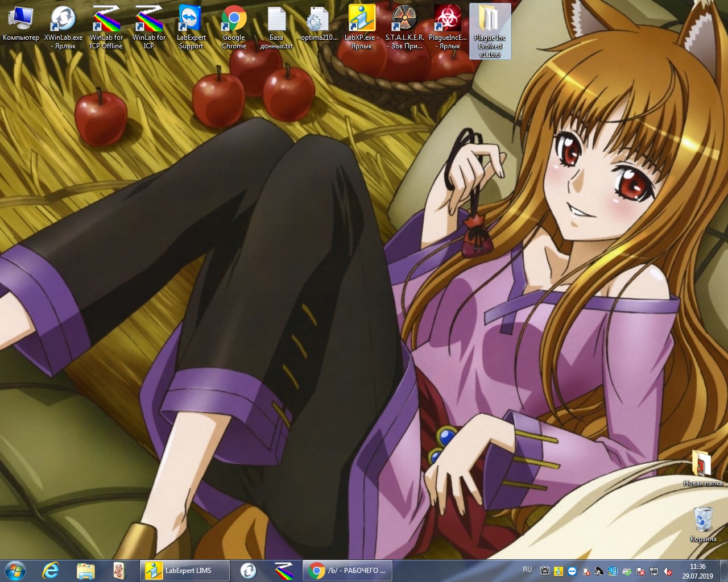Screen dimensions: 728x582
Task: Open TeamViewer tray icon
Action: tap(572, 571)
